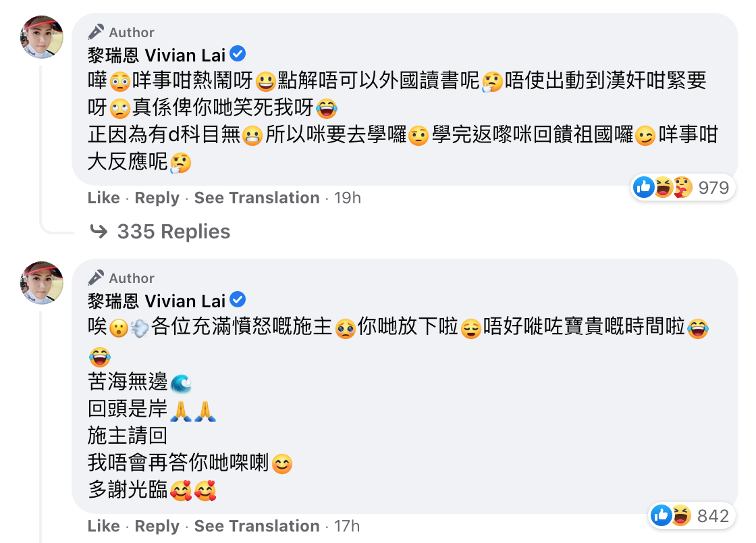
Task: Click See Translation under the bottom comment
Action: pyautogui.click(x=256, y=526)
